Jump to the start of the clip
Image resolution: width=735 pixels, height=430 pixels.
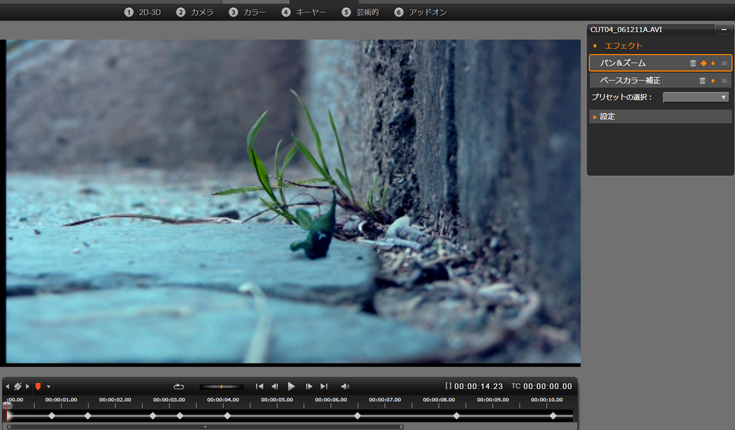[x=260, y=386]
